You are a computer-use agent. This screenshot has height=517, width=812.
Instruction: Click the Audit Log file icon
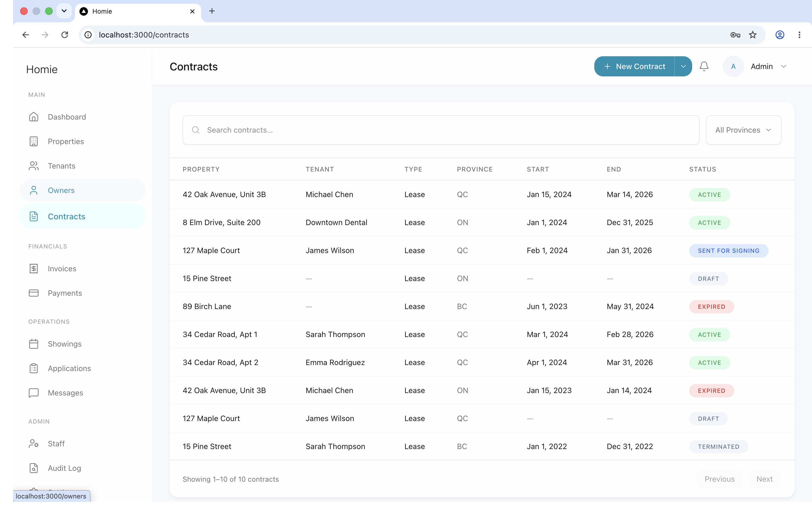(x=34, y=468)
